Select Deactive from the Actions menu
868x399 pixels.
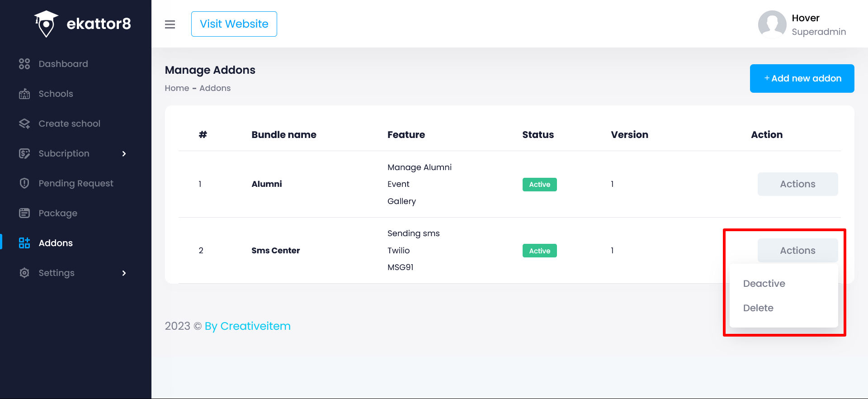pyautogui.click(x=764, y=284)
